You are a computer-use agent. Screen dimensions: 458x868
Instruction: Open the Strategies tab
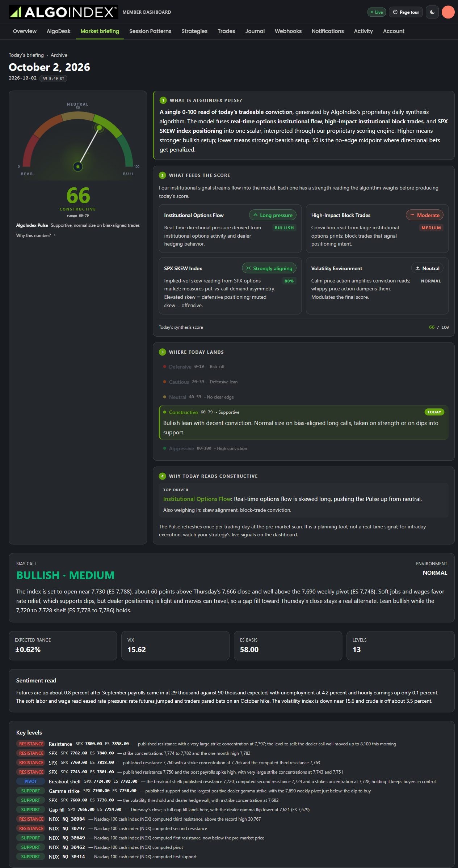[194, 31]
